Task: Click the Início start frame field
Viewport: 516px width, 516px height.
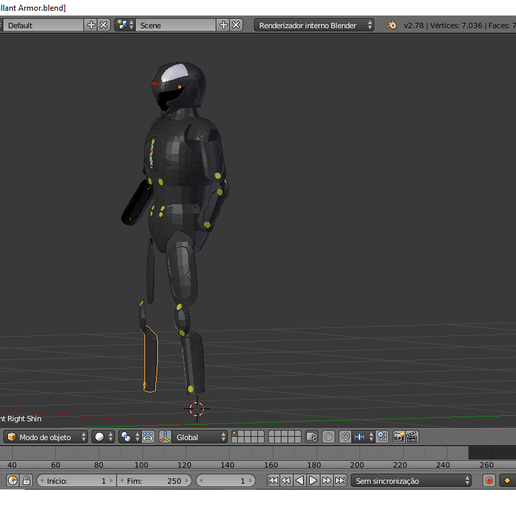Action: click(76, 481)
